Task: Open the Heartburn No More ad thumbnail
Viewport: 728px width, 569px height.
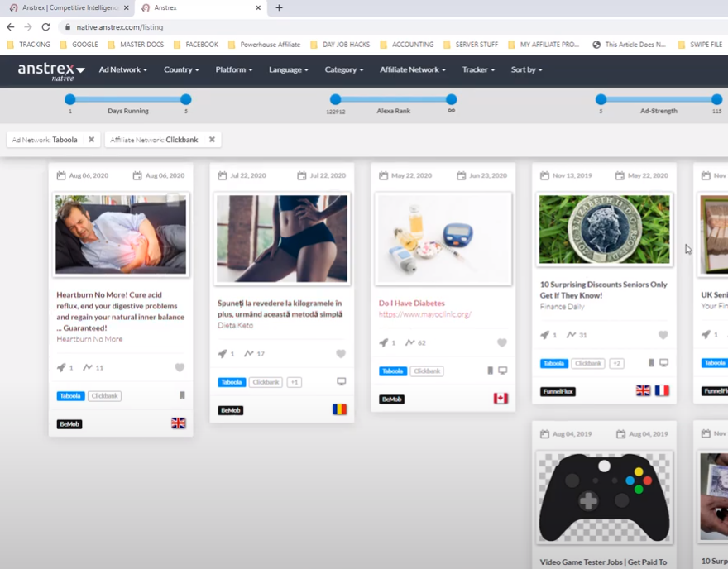Action: tap(121, 234)
